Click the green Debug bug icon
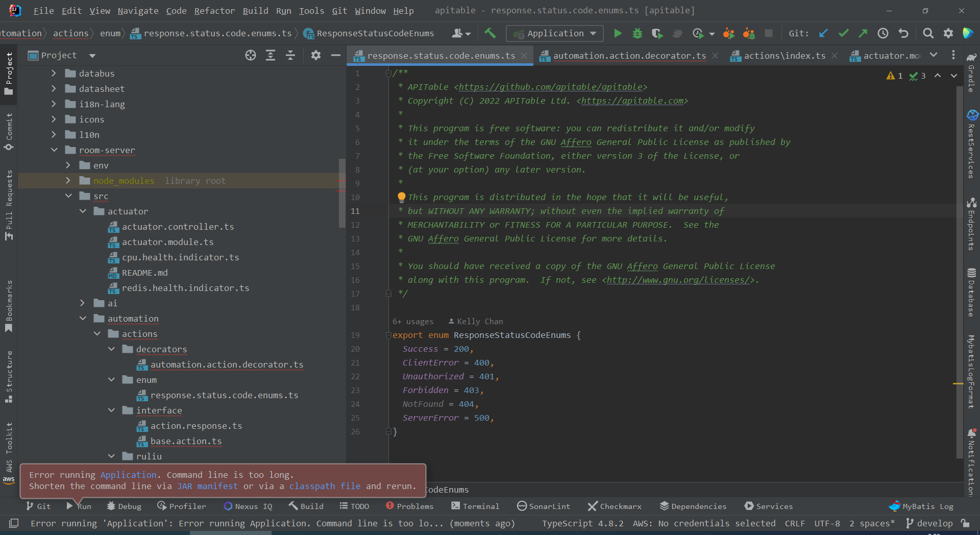This screenshot has height=535, width=980. coord(637,34)
